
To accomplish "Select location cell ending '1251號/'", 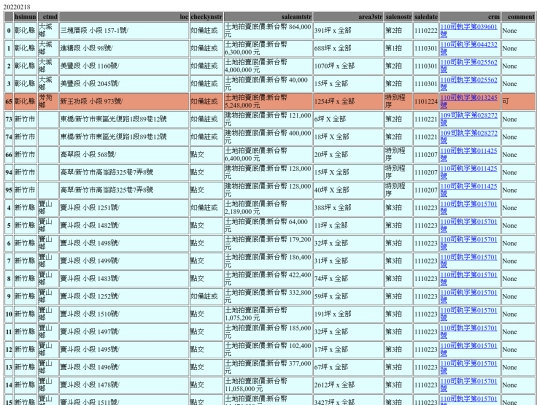I will pyautogui.click(x=124, y=208).
